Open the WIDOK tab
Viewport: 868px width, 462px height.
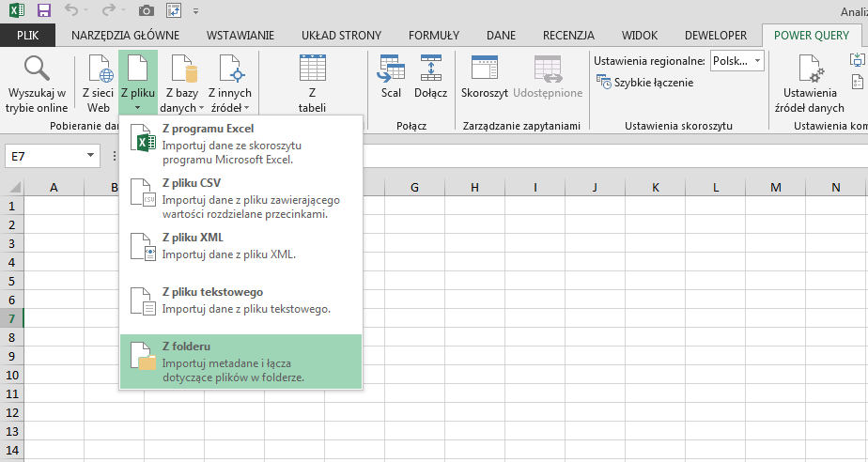point(640,36)
